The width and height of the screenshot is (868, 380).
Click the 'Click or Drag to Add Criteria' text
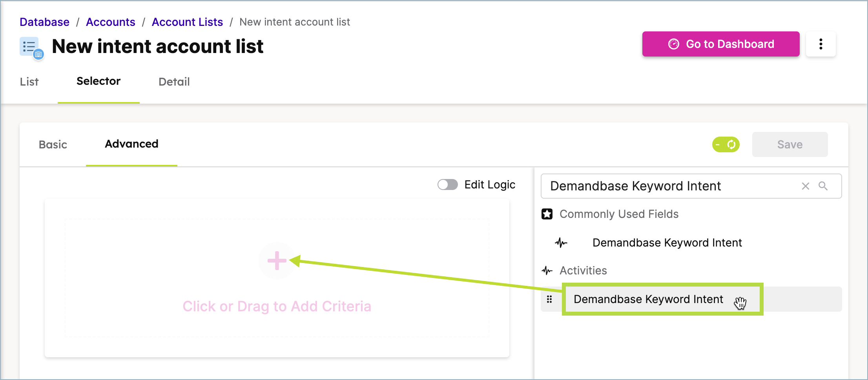tap(277, 306)
